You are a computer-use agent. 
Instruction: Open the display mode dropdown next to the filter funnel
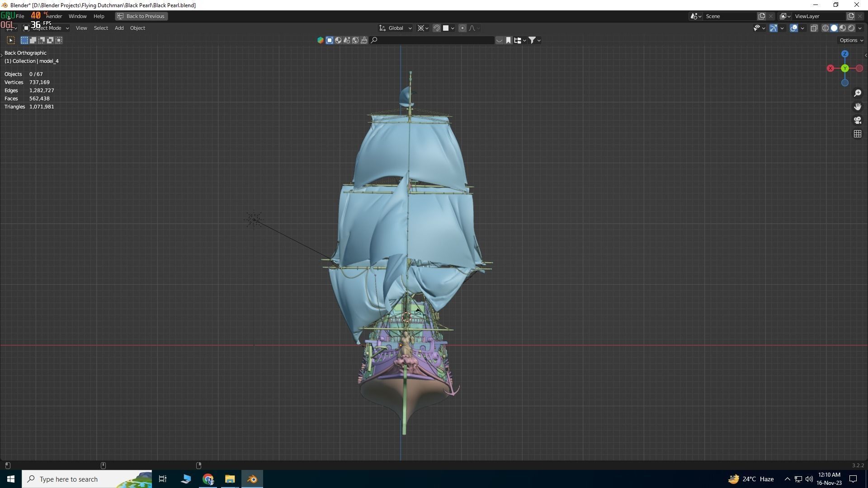coord(520,40)
